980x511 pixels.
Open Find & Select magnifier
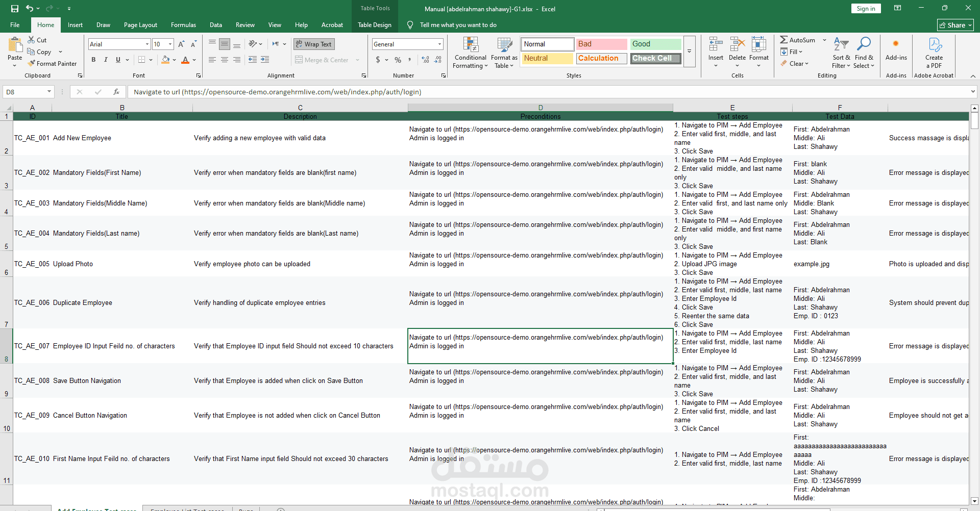pyautogui.click(x=864, y=53)
